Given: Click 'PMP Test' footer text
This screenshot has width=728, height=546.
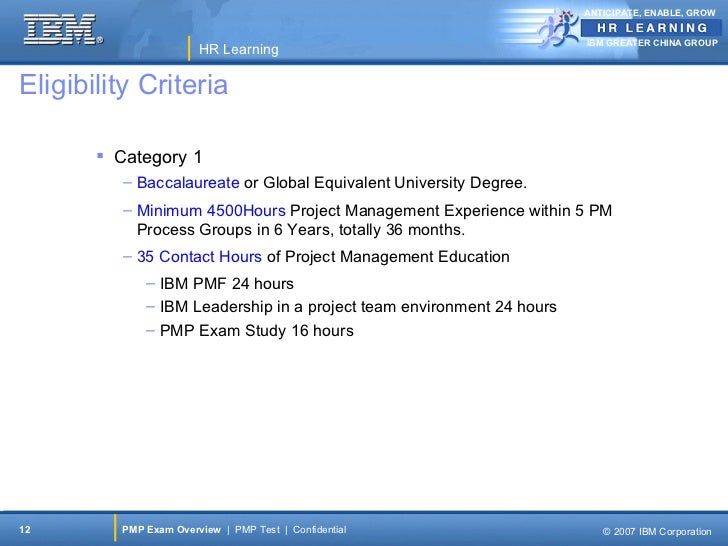Looking at the screenshot, I should point(257,529).
